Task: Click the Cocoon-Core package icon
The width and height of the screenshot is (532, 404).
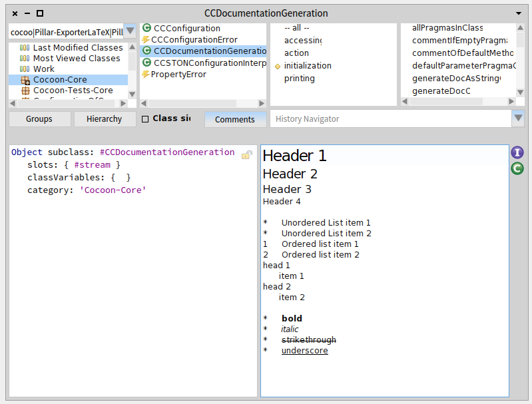Action: click(25, 80)
